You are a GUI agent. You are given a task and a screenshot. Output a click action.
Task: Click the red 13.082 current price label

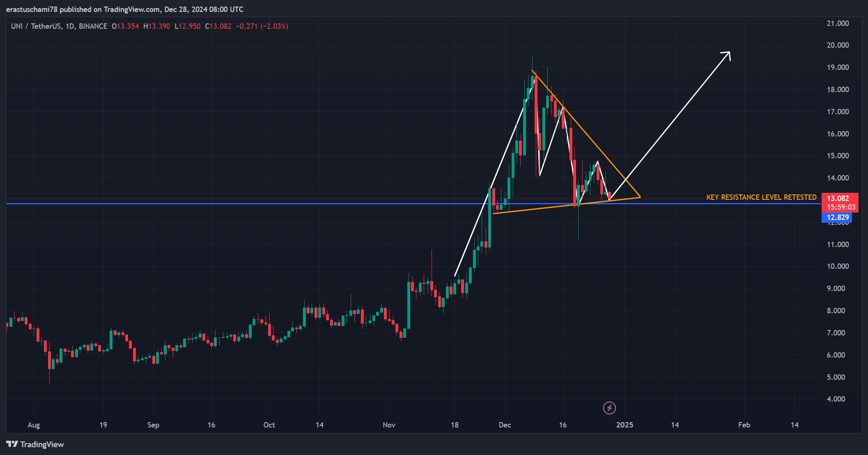tap(838, 199)
